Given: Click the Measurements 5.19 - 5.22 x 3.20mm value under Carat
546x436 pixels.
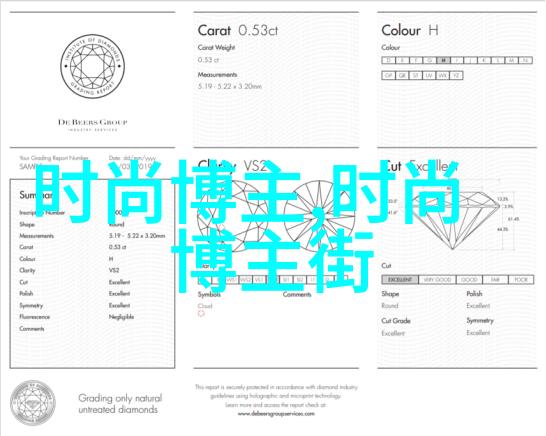Looking at the screenshot, I should click(230, 86).
